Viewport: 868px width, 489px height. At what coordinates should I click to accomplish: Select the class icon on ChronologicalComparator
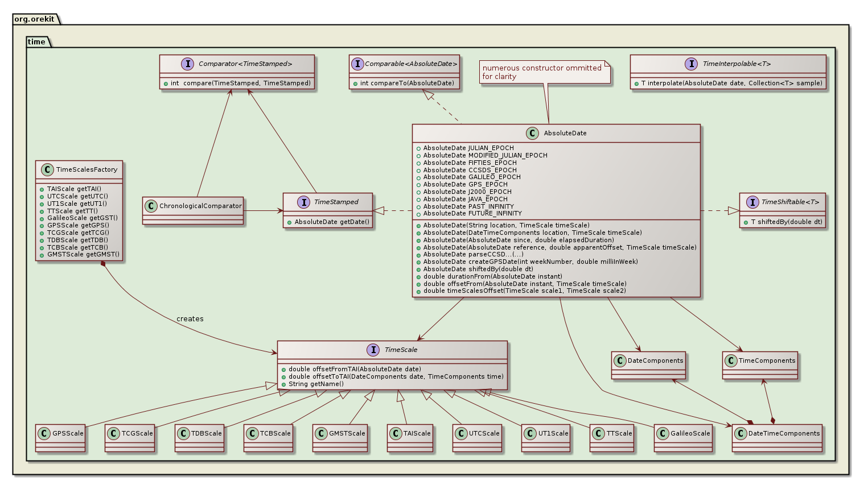[x=151, y=206]
